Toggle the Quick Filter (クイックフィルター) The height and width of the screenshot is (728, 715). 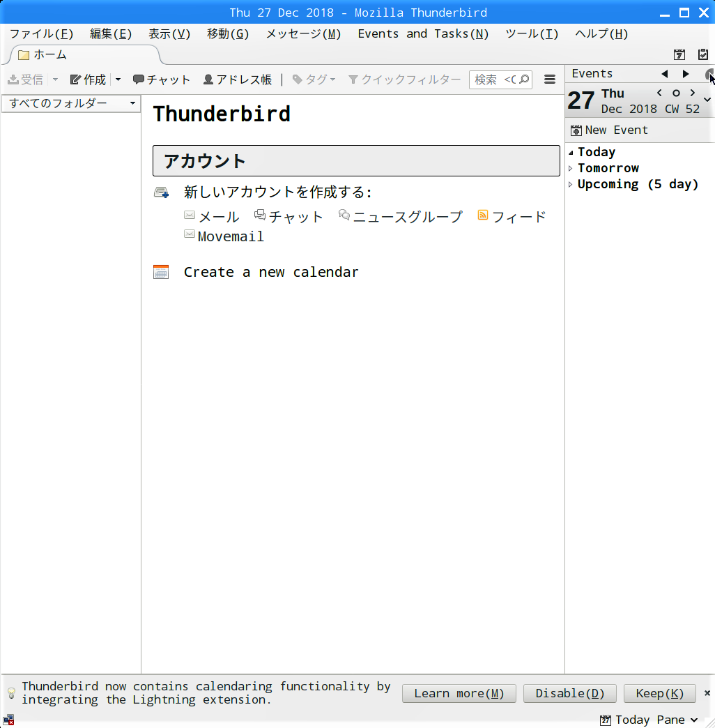(x=404, y=80)
